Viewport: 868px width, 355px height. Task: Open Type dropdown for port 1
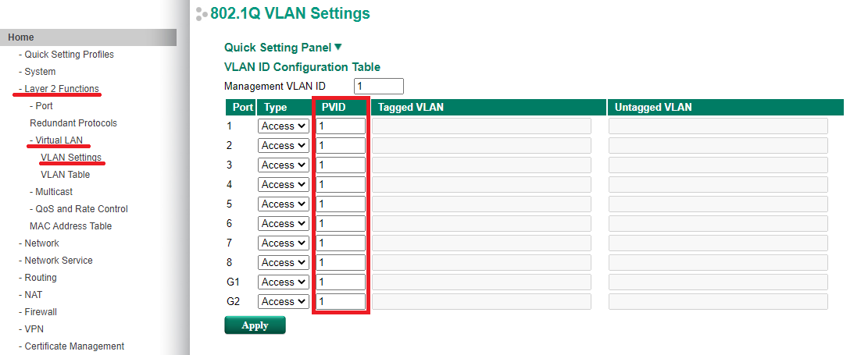tap(284, 126)
